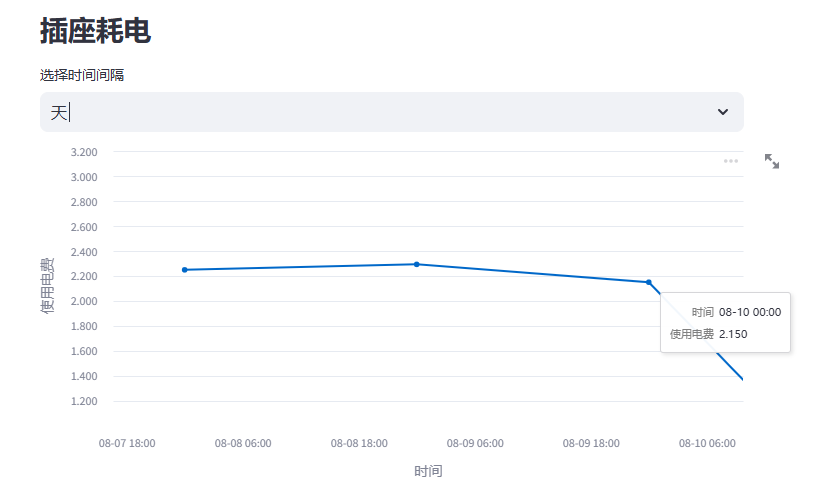Click the 使用电费 y-axis title
Screen dimensions: 814x484
coord(47,285)
